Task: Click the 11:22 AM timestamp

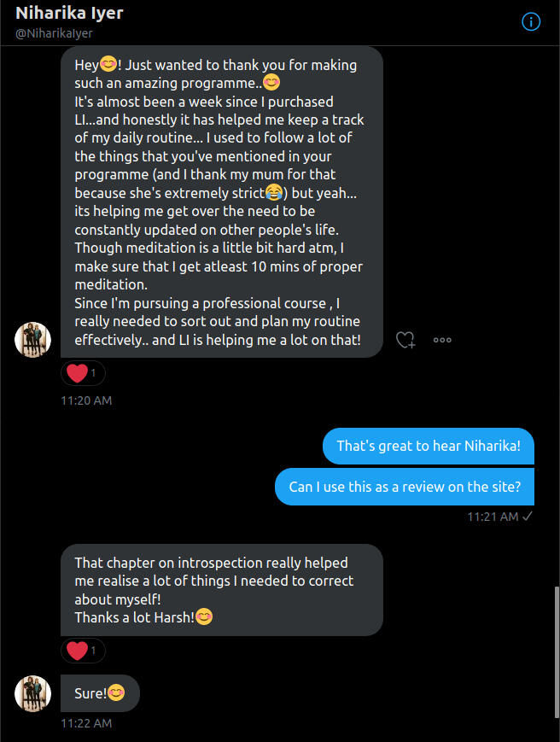Action: (x=86, y=723)
